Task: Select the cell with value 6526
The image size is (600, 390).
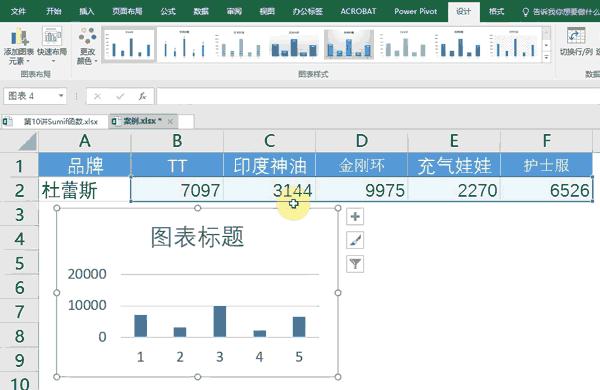Action: (x=546, y=190)
